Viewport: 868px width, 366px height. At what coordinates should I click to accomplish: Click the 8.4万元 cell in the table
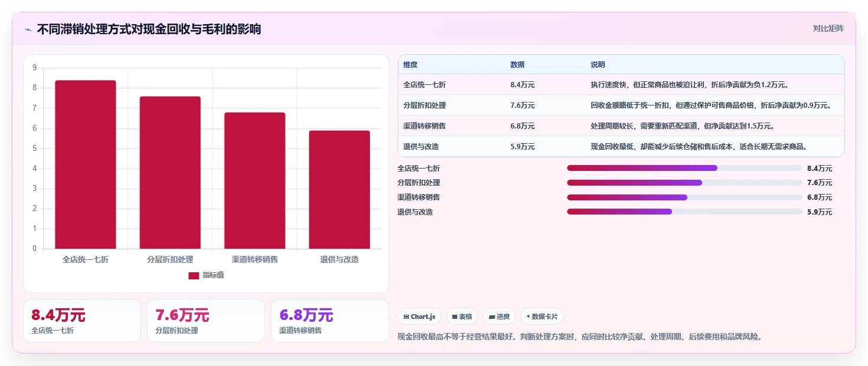click(523, 85)
